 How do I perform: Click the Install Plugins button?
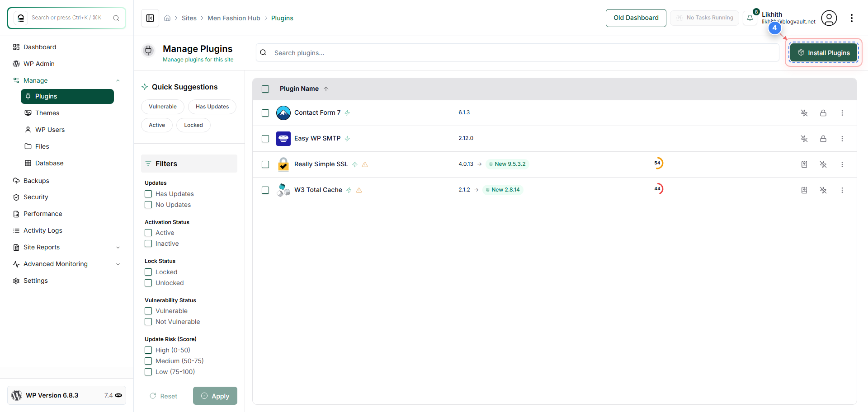coord(824,52)
